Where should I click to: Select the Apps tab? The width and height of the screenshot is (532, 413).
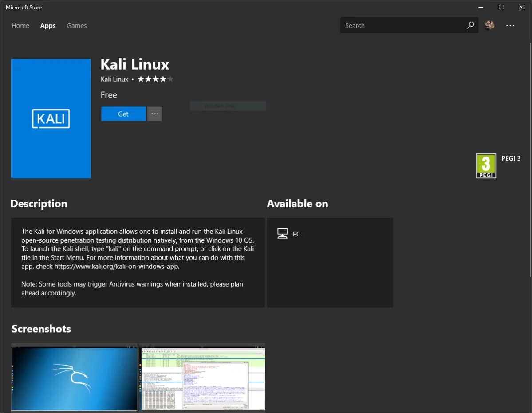pyautogui.click(x=48, y=25)
